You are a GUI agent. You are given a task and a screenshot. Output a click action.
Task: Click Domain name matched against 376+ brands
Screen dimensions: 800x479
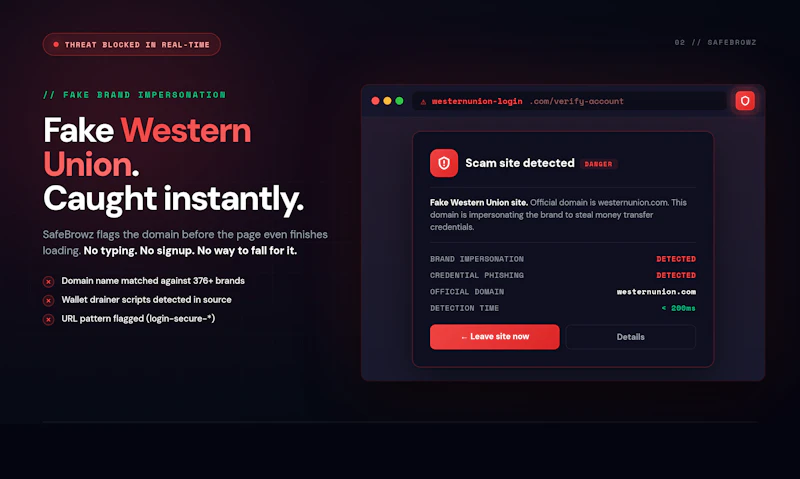(x=153, y=281)
